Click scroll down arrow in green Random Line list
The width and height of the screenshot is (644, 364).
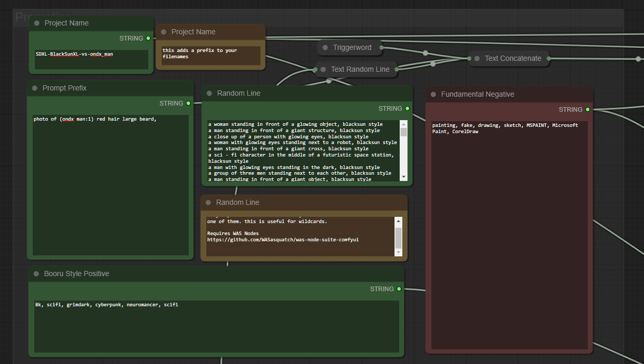tap(404, 177)
